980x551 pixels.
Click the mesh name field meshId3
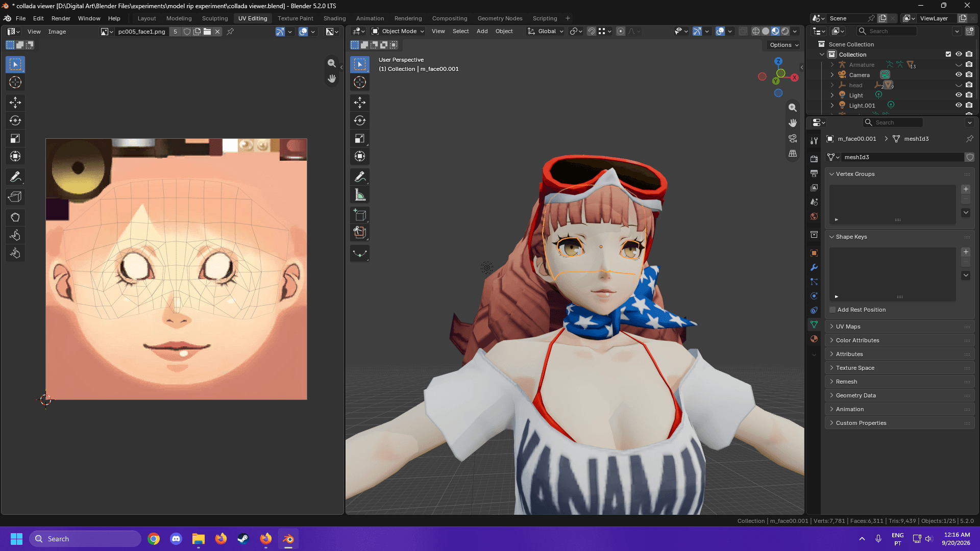(902, 157)
